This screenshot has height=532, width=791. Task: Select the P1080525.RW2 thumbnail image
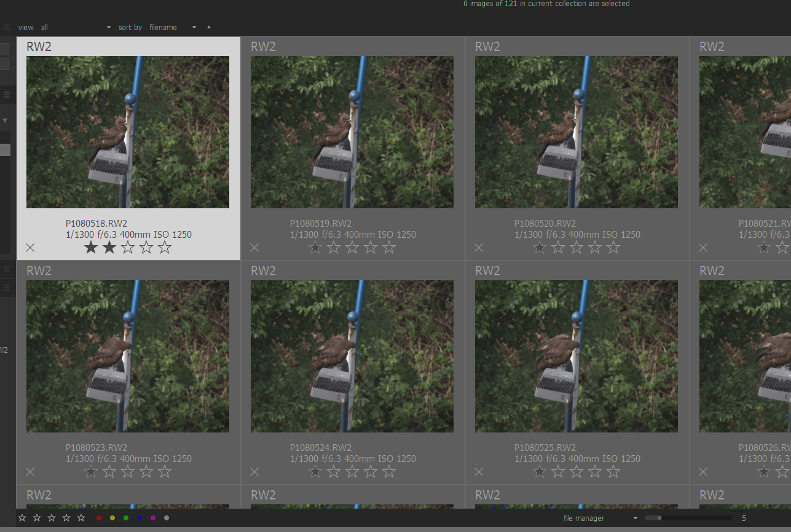tap(577, 356)
